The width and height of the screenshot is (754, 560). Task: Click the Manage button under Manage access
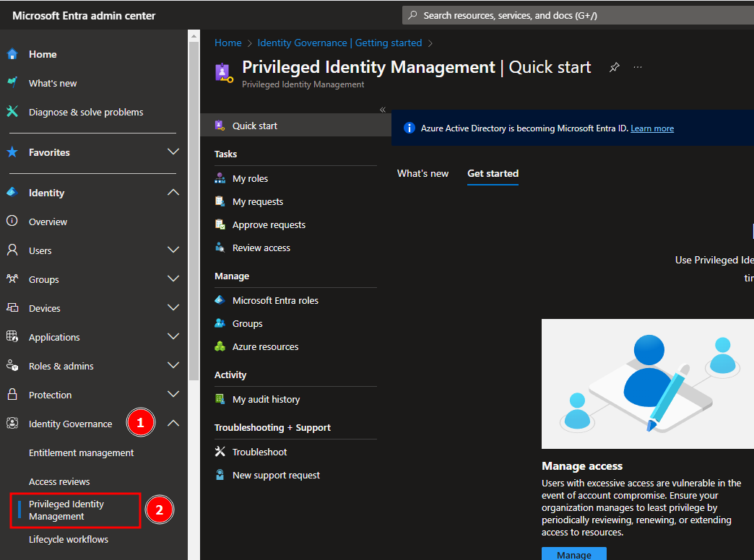point(573,554)
